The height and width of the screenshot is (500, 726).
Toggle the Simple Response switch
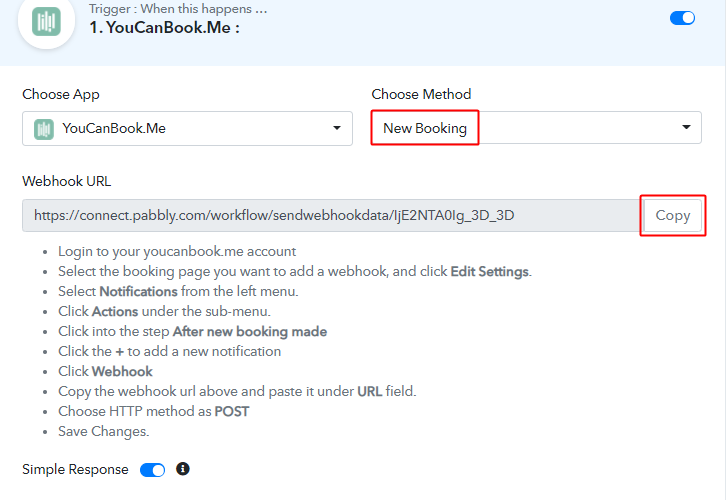point(152,470)
